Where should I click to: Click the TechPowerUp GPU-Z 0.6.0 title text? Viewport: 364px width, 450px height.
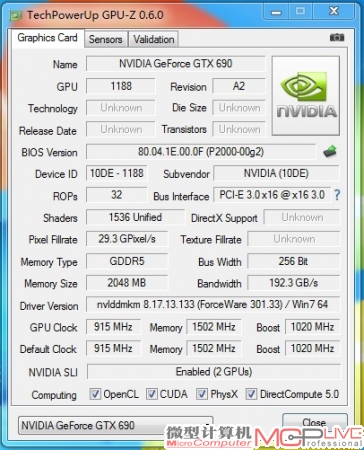pyautogui.click(x=95, y=15)
